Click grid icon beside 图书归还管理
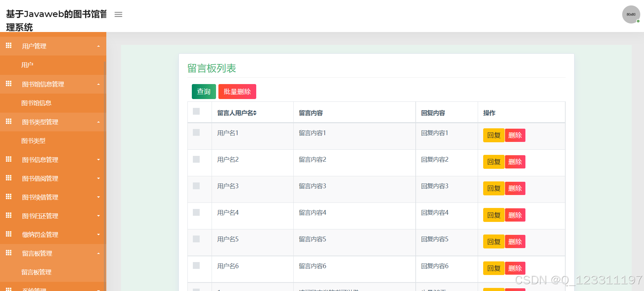644x291 pixels. coord(9,215)
